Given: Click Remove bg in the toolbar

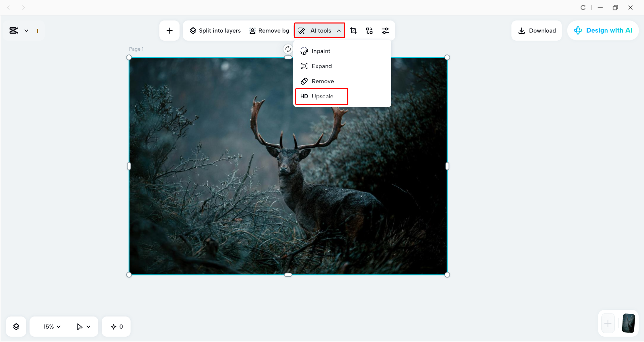Looking at the screenshot, I should pos(269,31).
